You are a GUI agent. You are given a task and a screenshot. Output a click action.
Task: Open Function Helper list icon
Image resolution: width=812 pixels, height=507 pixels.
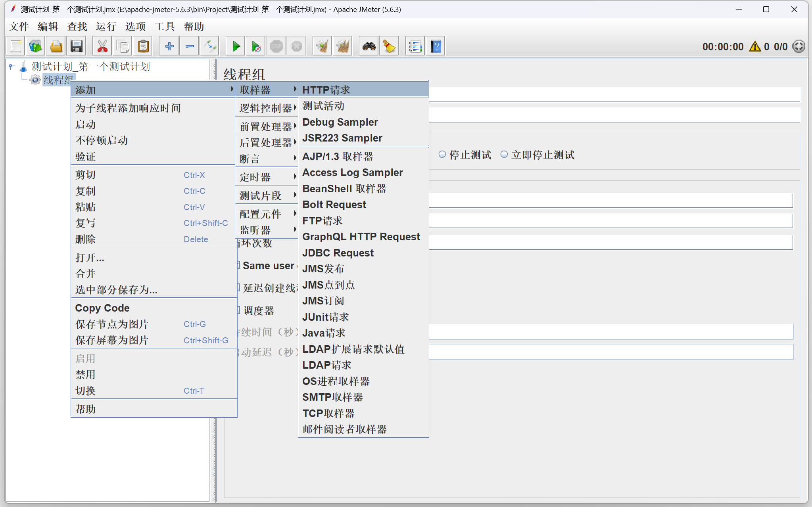point(415,46)
